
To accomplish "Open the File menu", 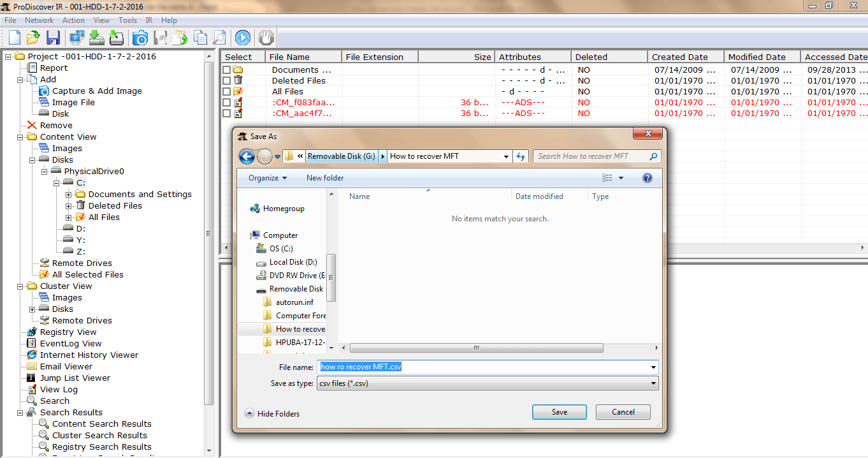I will pyautogui.click(x=10, y=20).
